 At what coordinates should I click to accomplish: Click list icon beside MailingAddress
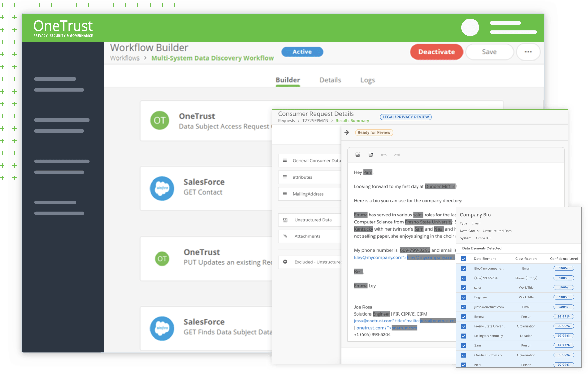tap(285, 194)
